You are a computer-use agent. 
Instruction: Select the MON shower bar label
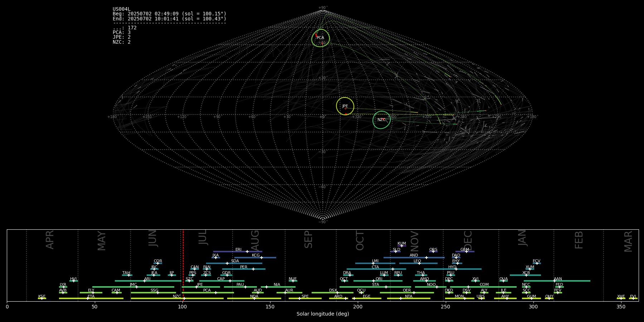(459, 297)
